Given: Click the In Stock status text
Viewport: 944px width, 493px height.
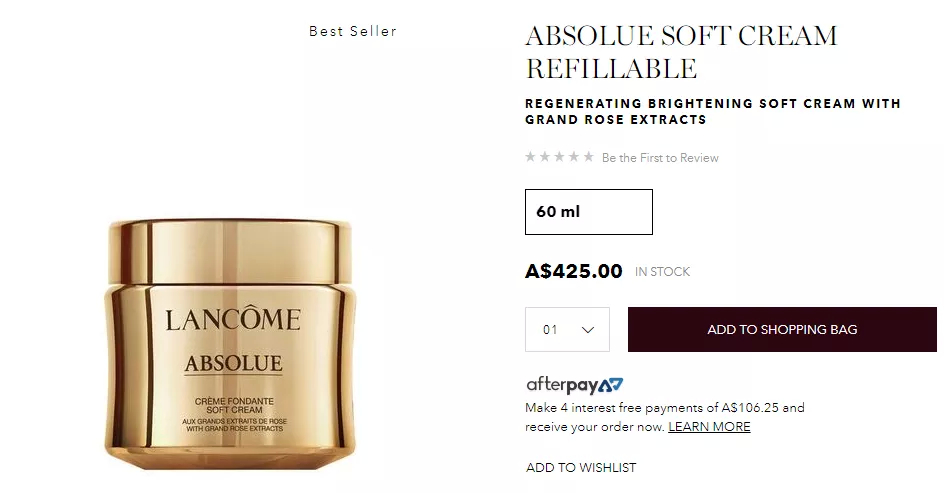Looking at the screenshot, I should point(662,272).
